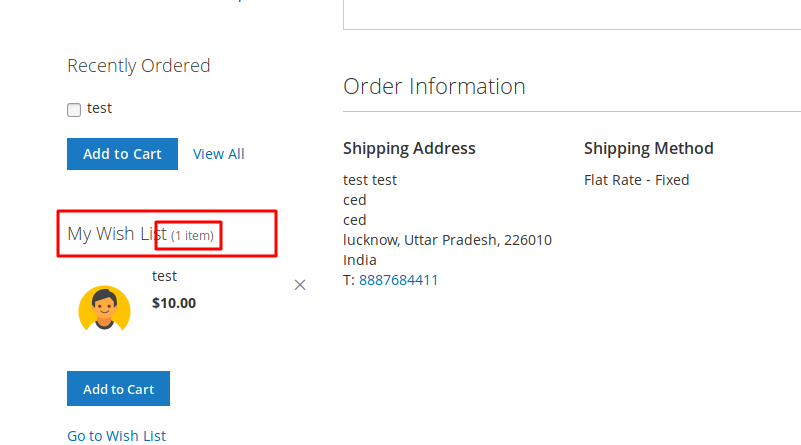Click the India country line in address

click(360, 260)
